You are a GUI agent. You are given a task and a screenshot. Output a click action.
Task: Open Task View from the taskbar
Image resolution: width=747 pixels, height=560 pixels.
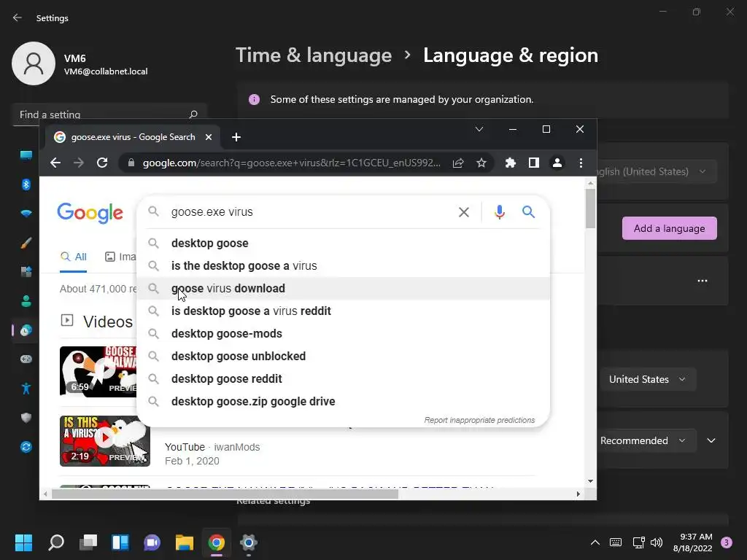(88, 542)
